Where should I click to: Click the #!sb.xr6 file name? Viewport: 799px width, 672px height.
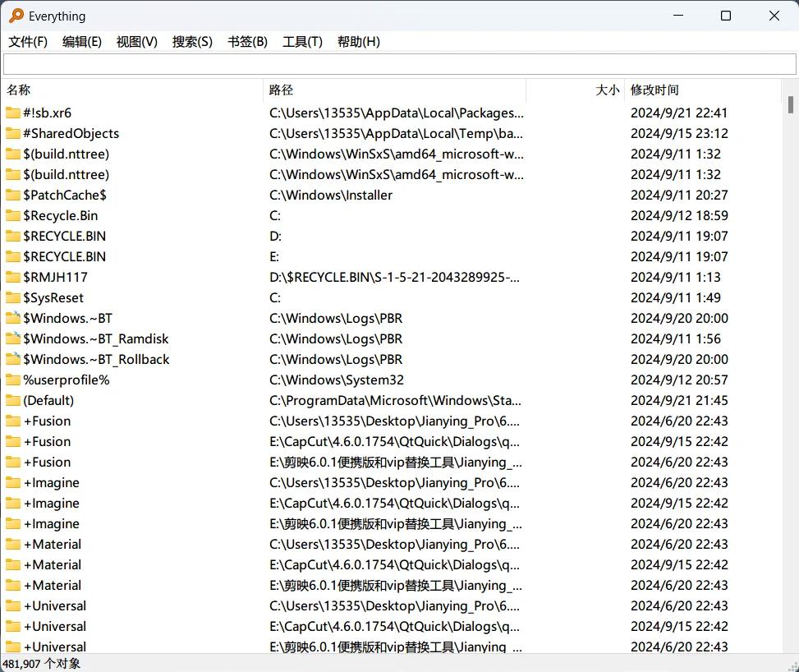coord(48,113)
